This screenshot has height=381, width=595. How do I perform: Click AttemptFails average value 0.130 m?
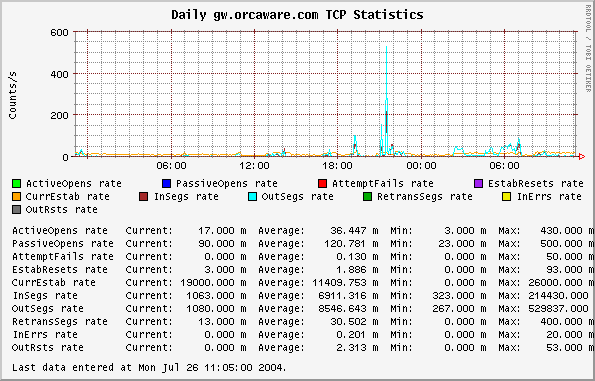pyautogui.click(x=357, y=257)
